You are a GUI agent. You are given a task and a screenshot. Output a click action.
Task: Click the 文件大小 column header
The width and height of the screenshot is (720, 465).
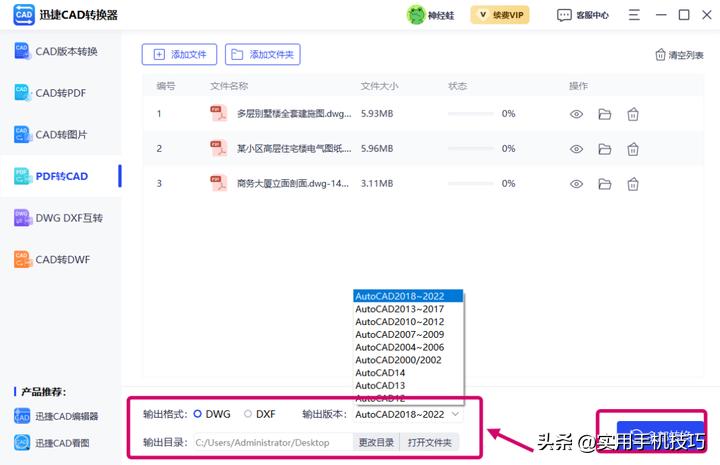tap(379, 86)
